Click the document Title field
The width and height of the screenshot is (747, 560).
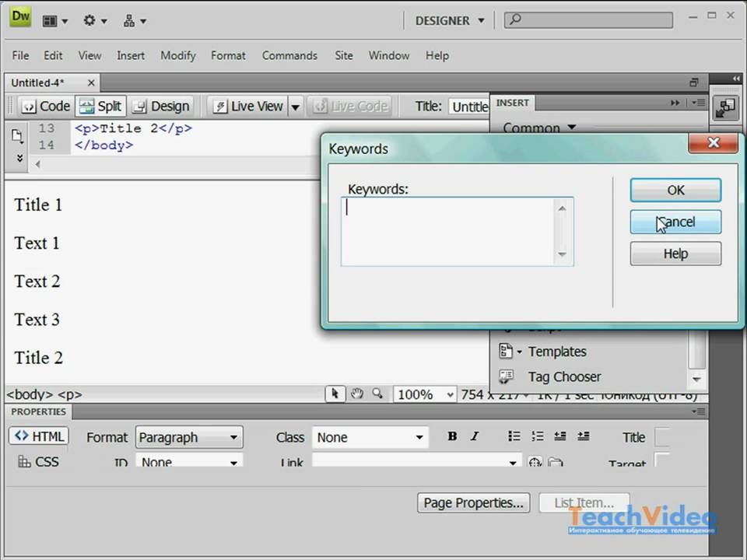[468, 107]
